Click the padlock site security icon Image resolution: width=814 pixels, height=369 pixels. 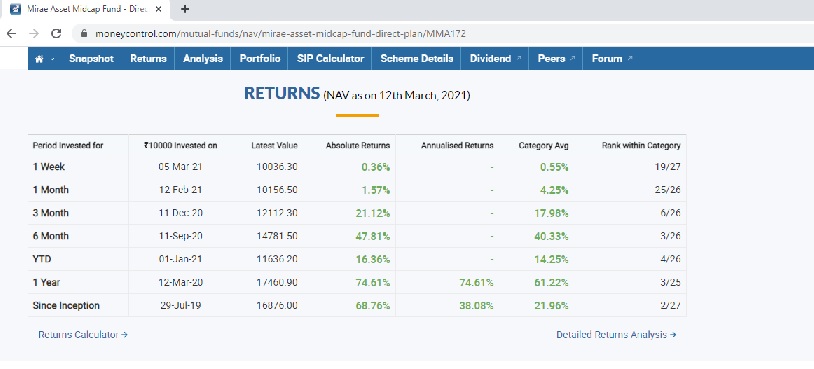click(84, 34)
